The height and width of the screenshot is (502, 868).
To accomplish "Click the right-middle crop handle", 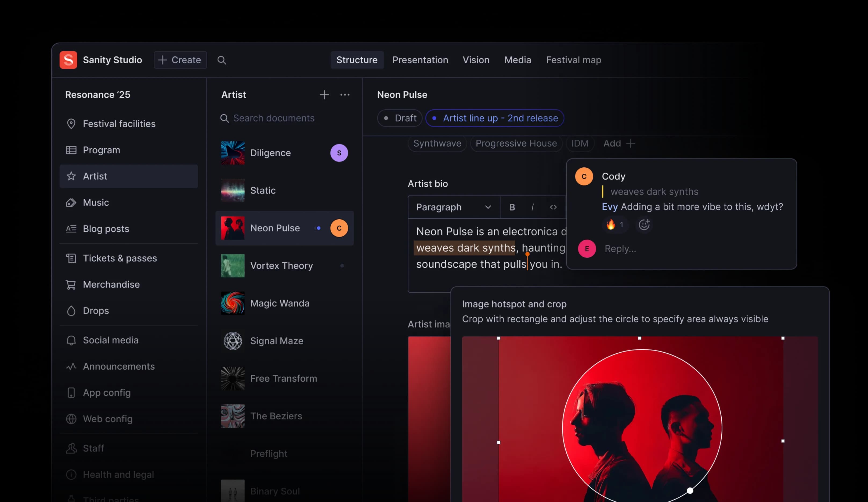I will [x=783, y=441].
